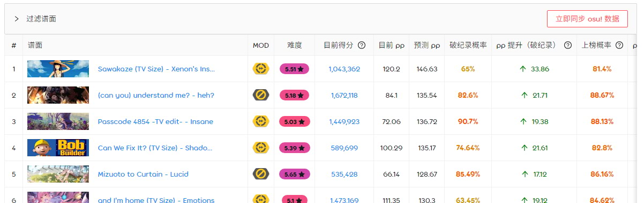Click Passcode 4854 beatmap thumbnail
Viewport: 644px width, 203px height.
coord(58,121)
